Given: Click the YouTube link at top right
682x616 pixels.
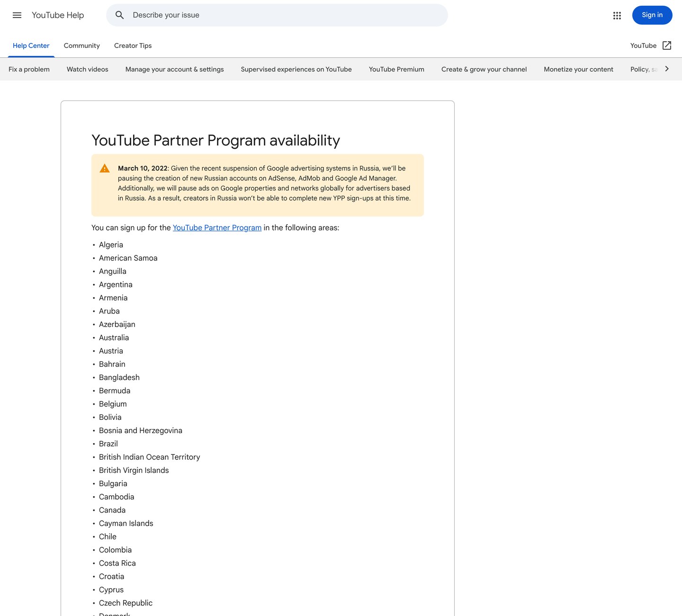Looking at the screenshot, I should 643,45.
